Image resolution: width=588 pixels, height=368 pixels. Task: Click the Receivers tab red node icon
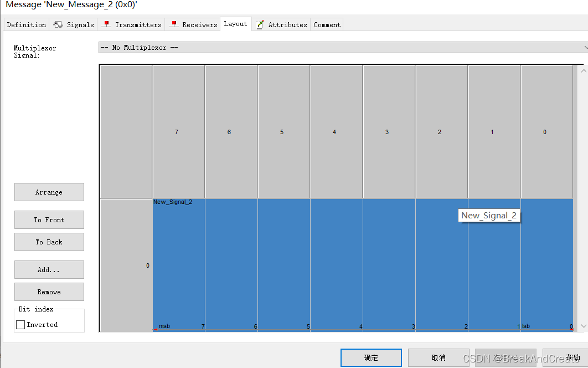[174, 24]
